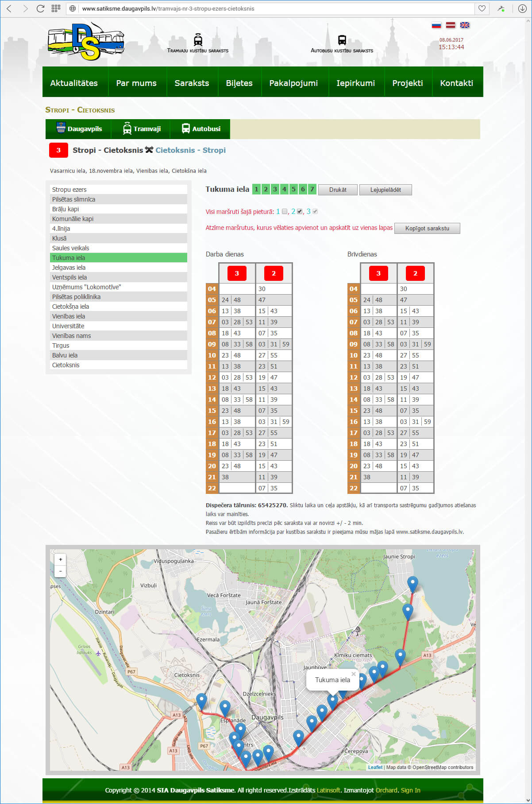Select Jelgavas iela stop in list
Screen dimensions: 532x804
(x=119, y=268)
